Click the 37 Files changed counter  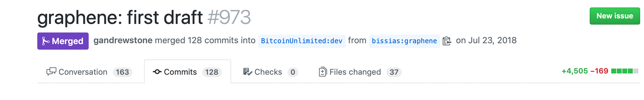(x=394, y=72)
